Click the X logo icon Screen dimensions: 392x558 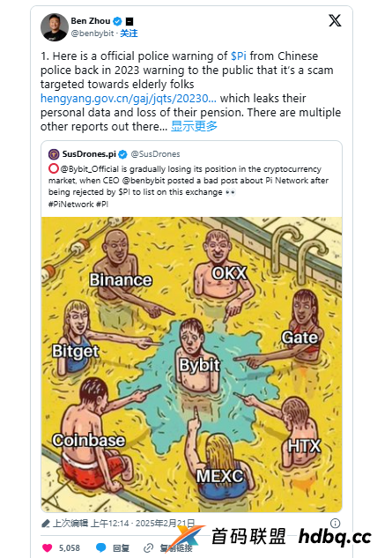click(x=335, y=20)
